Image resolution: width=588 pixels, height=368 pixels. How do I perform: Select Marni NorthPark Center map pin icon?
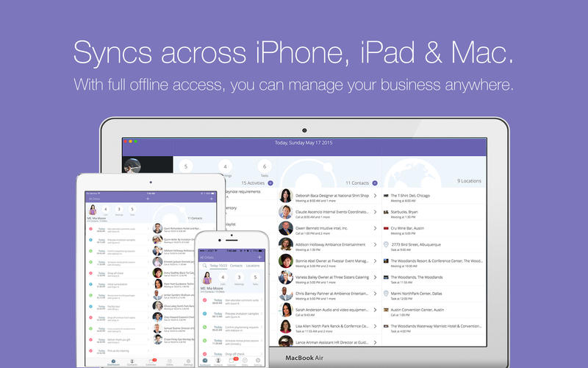[386, 293]
